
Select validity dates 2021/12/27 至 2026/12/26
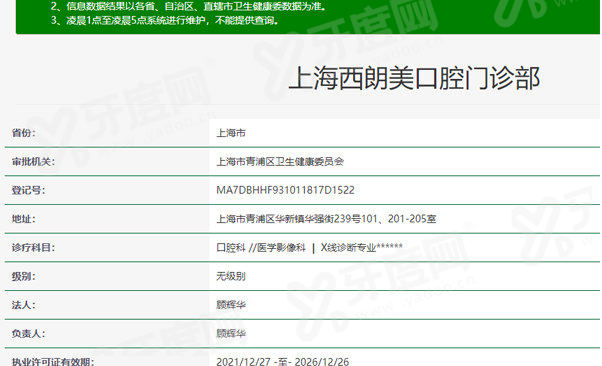pos(283,362)
